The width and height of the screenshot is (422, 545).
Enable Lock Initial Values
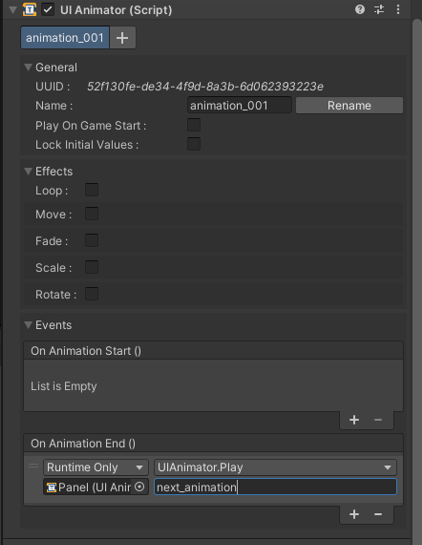194,144
